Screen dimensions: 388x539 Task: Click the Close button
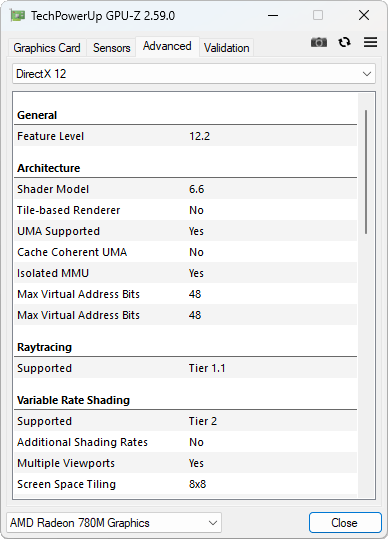click(x=345, y=523)
